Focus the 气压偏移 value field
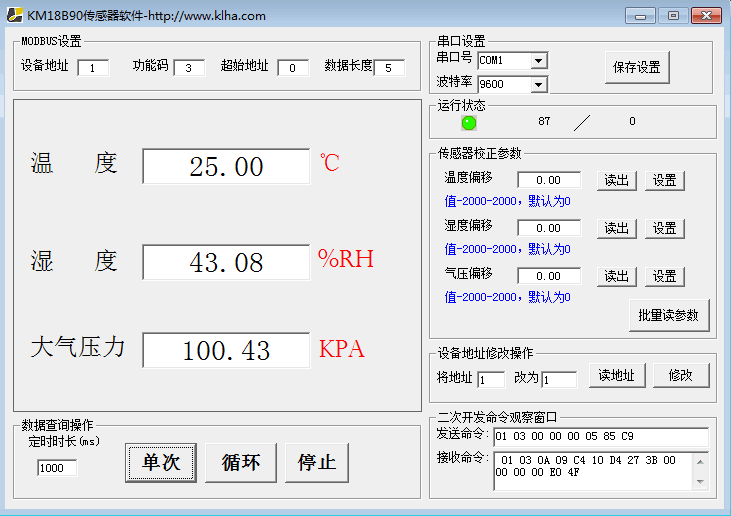Screen dimensions: 731x516 549,276
